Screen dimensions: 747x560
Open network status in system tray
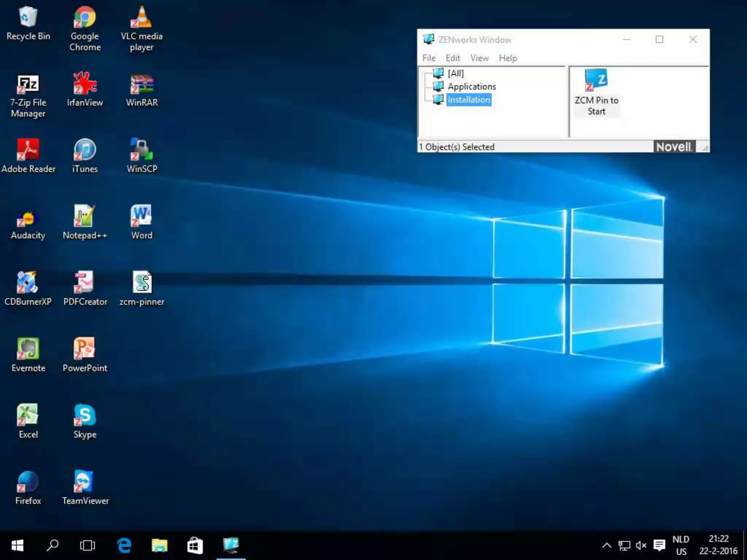coord(624,545)
